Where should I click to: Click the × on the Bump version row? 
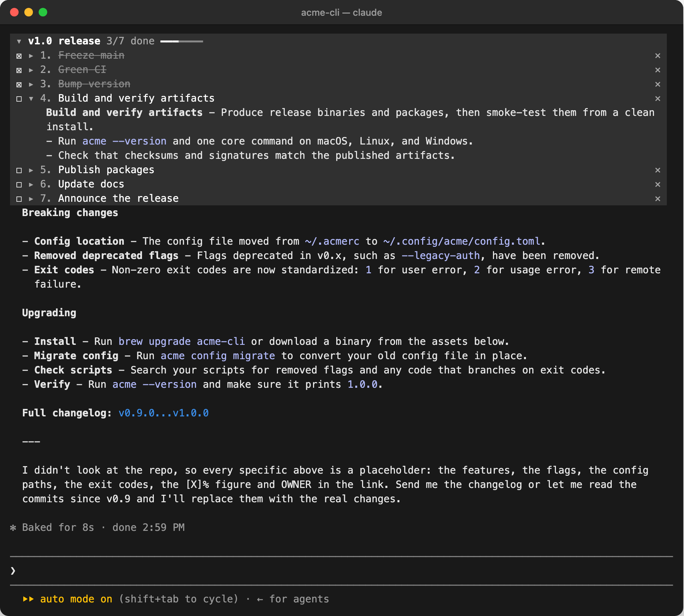(658, 84)
